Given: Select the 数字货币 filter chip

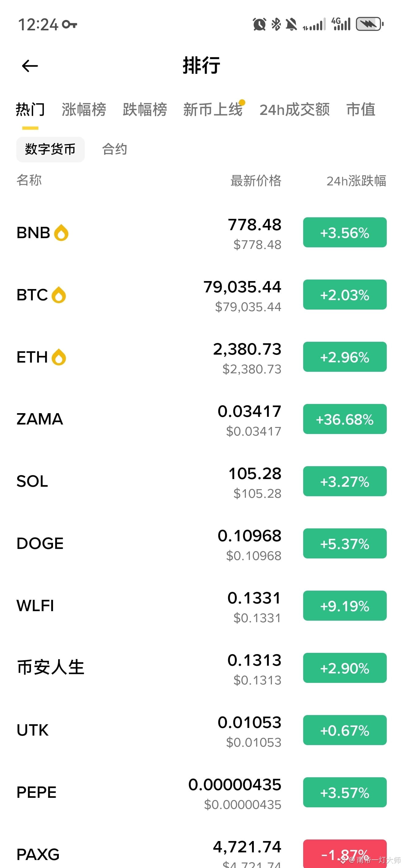Looking at the screenshot, I should click(x=51, y=149).
